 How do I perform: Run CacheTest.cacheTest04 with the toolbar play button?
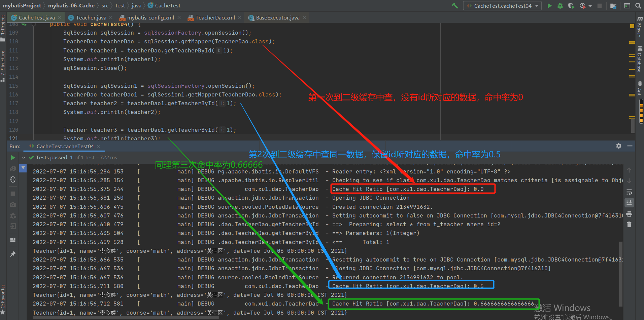coord(549,6)
